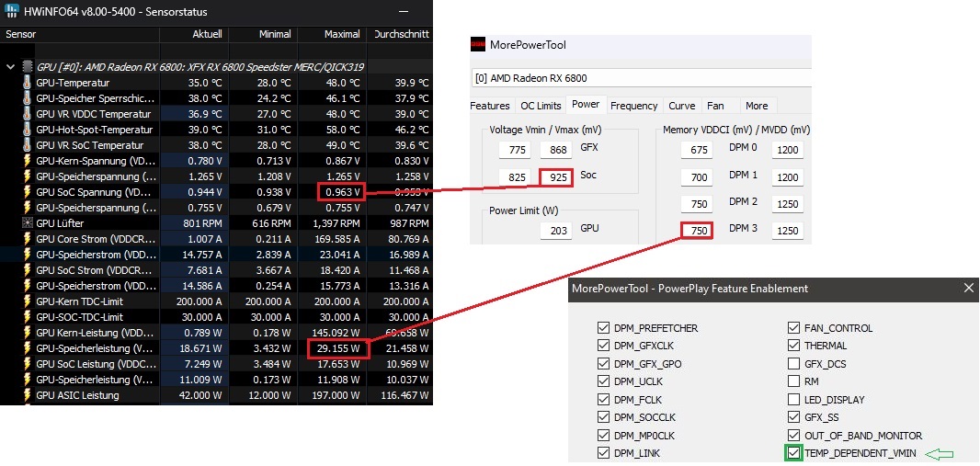
Task: Open the Fan tab
Action: pyautogui.click(x=715, y=106)
